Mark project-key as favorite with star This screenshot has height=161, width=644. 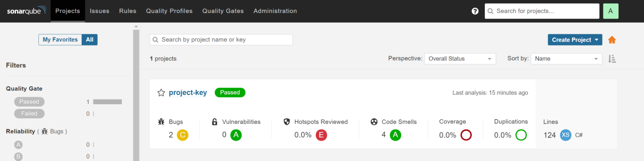click(161, 93)
